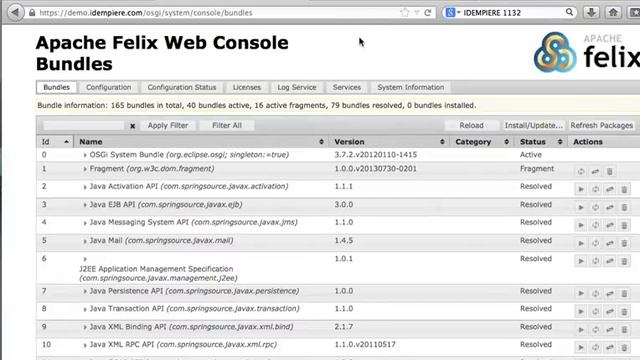Click the browser URL address field
The height and width of the screenshot is (360, 640).
pos(212,13)
